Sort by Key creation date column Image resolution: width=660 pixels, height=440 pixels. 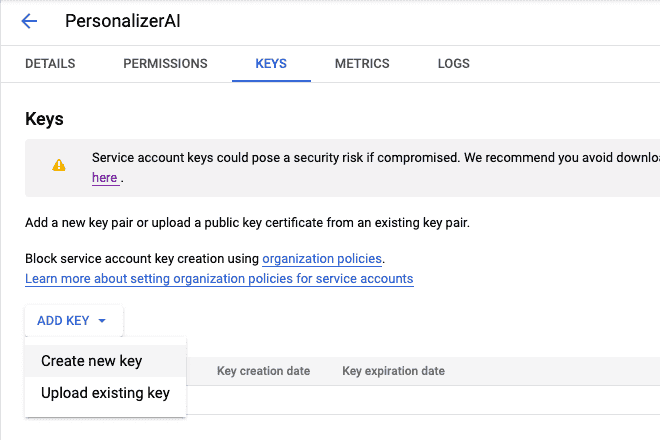click(263, 371)
